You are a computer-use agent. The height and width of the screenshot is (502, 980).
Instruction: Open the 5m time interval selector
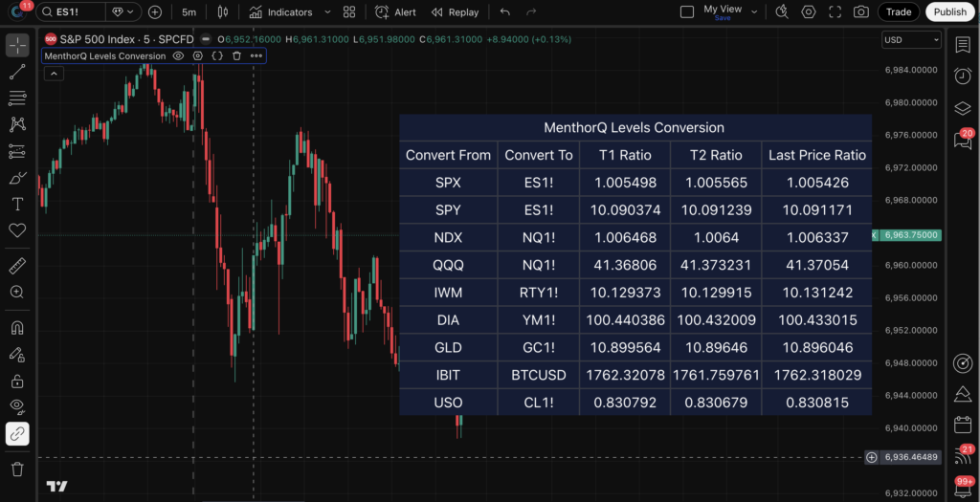coord(189,11)
